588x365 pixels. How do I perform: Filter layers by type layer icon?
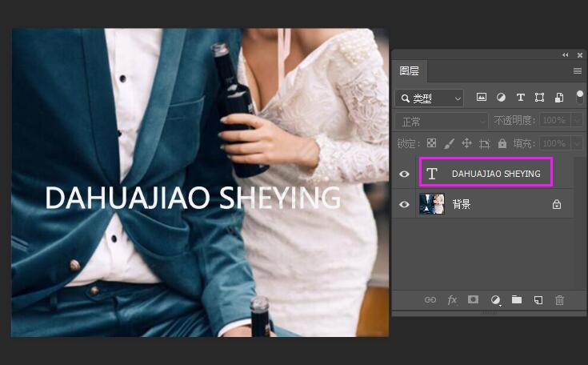(x=520, y=98)
